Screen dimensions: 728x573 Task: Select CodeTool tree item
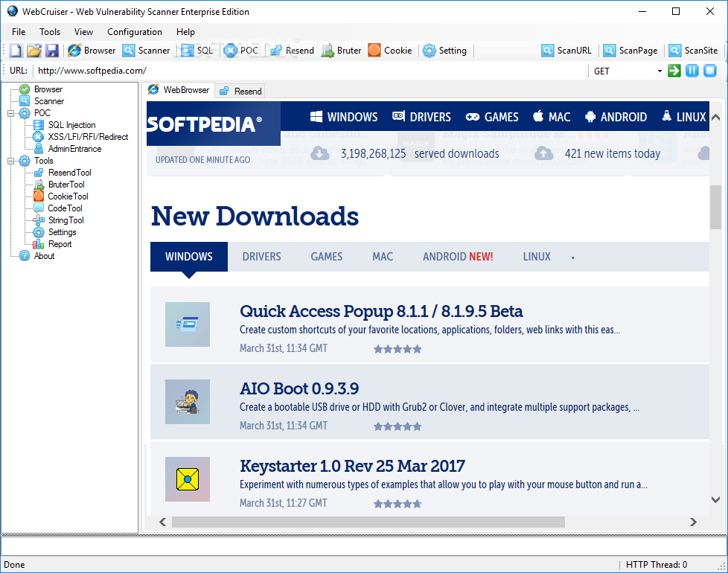[x=65, y=208]
